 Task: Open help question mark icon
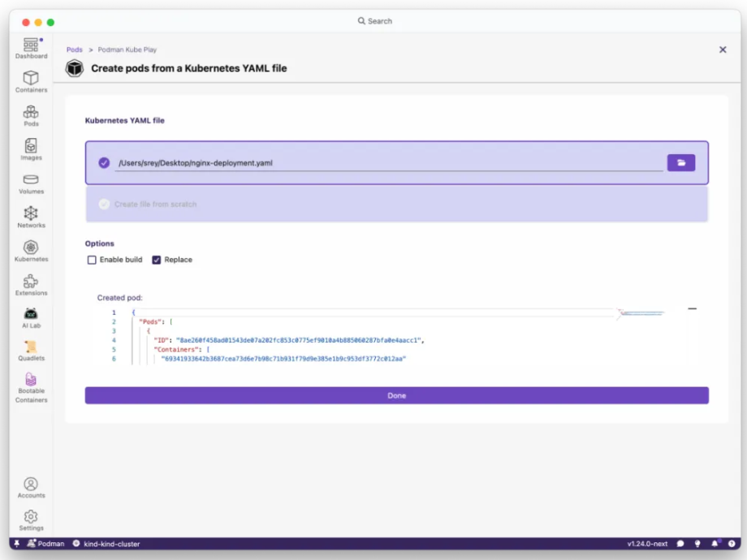(732, 543)
